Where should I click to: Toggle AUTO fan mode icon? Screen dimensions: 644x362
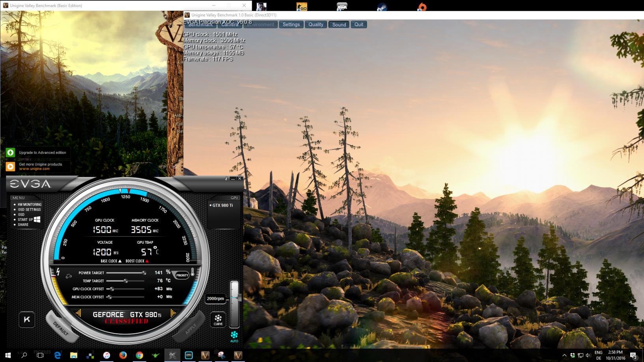point(234,337)
